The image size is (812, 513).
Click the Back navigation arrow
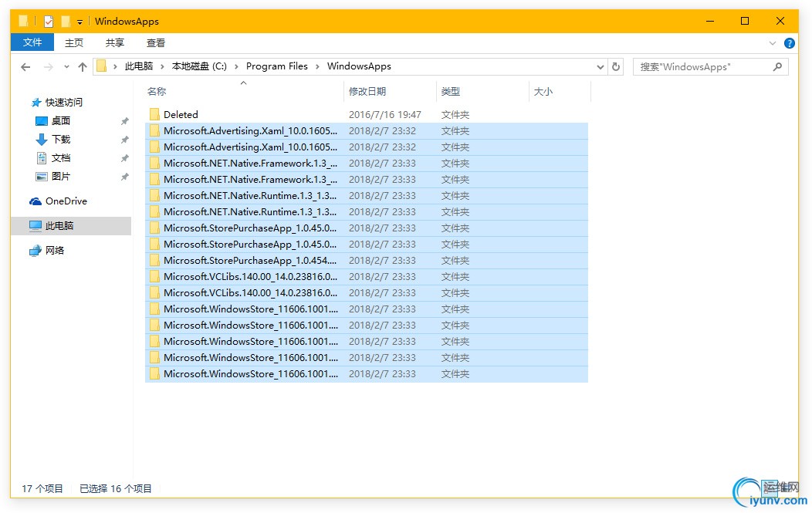click(x=25, y=67)
